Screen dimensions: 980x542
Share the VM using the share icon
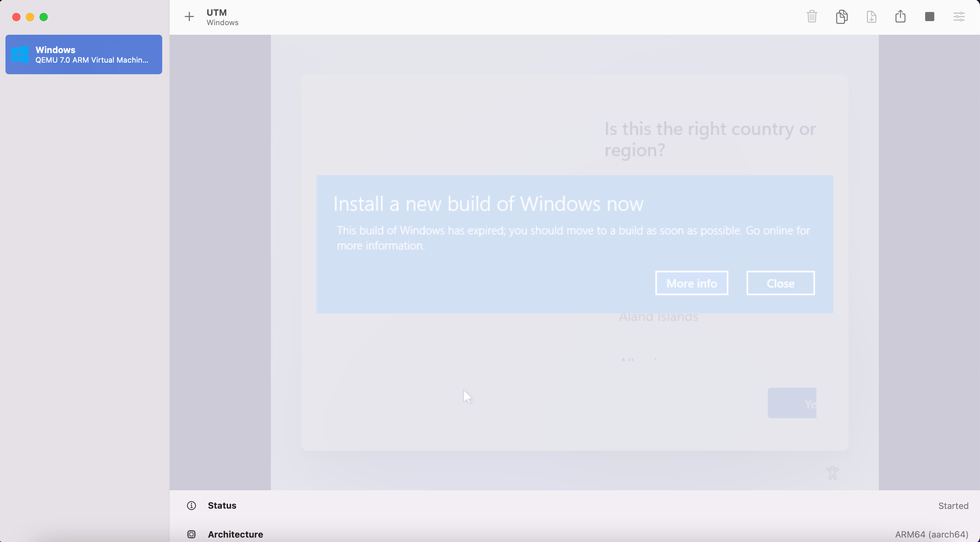click(x=901, y=16)
